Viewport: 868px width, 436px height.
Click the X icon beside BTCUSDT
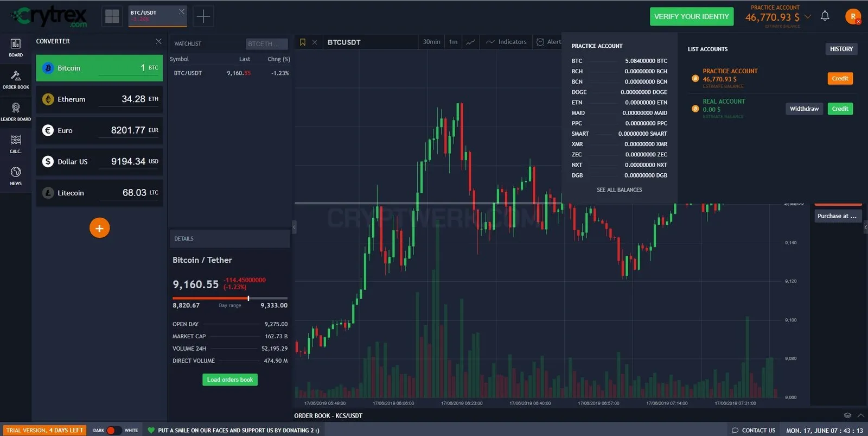315,42
